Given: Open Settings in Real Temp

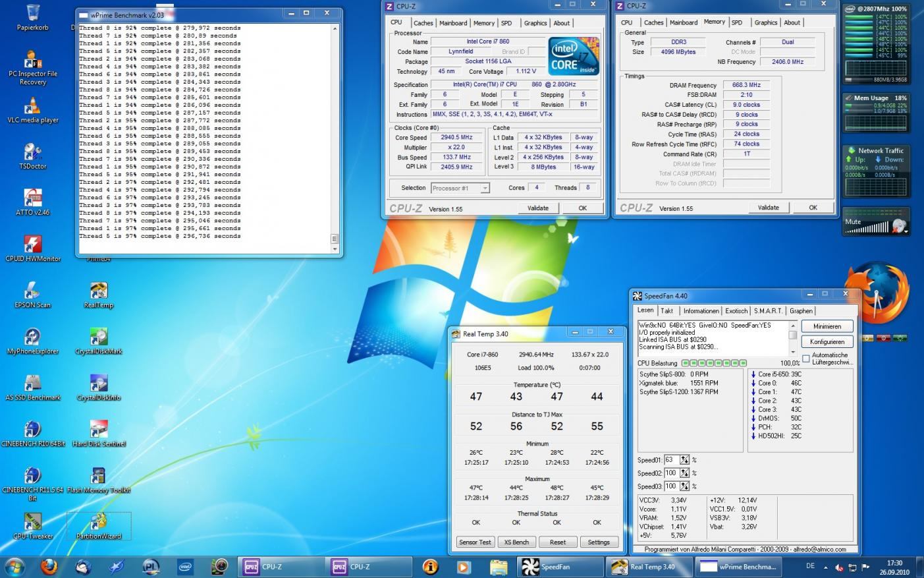Looking at the screenshot, I should [x=599, y=542].
